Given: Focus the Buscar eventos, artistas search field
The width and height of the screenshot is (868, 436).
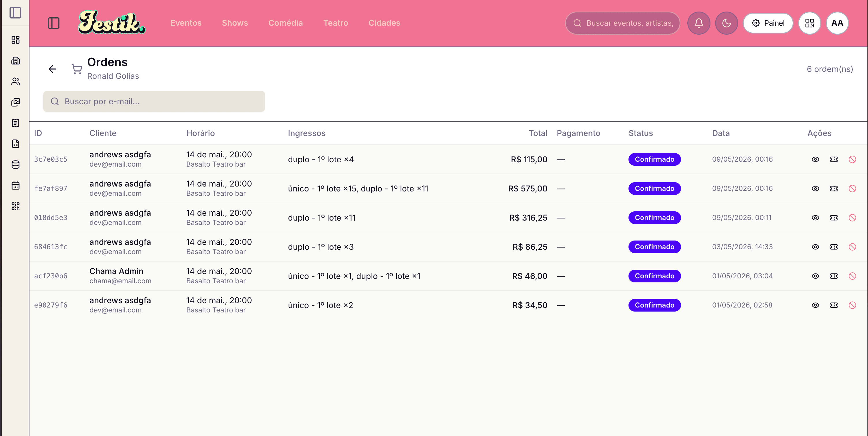Looking at the screenshot, I should pos(622,23).
